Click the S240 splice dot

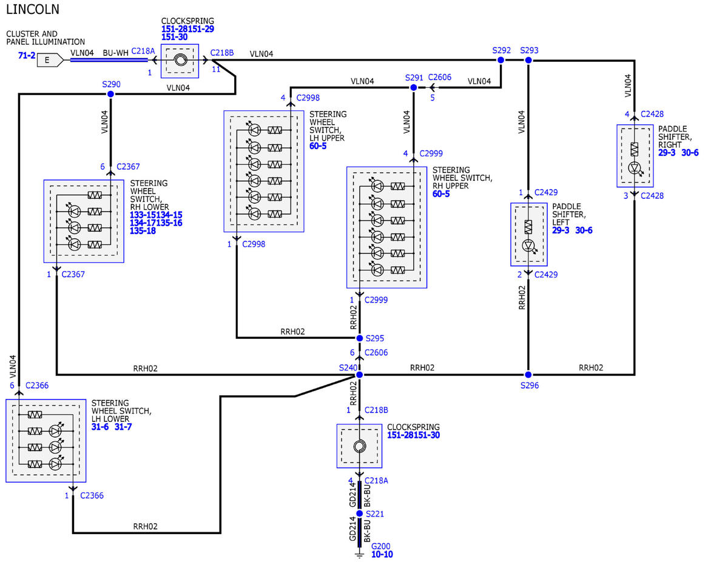(359, 375)
